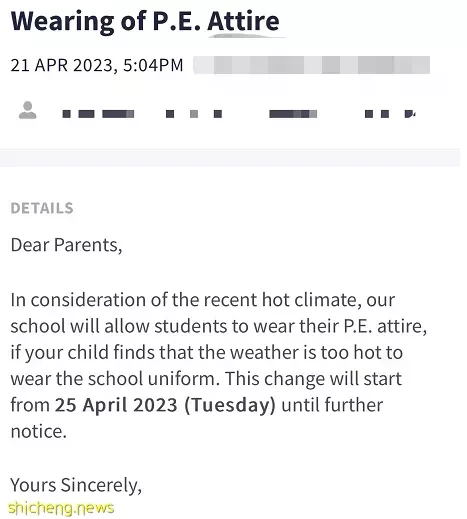Screen dimensions: 467x519
Task: Click the middle pixelated block in sender row
Action: pyautogui.click(x=194, y=114)
